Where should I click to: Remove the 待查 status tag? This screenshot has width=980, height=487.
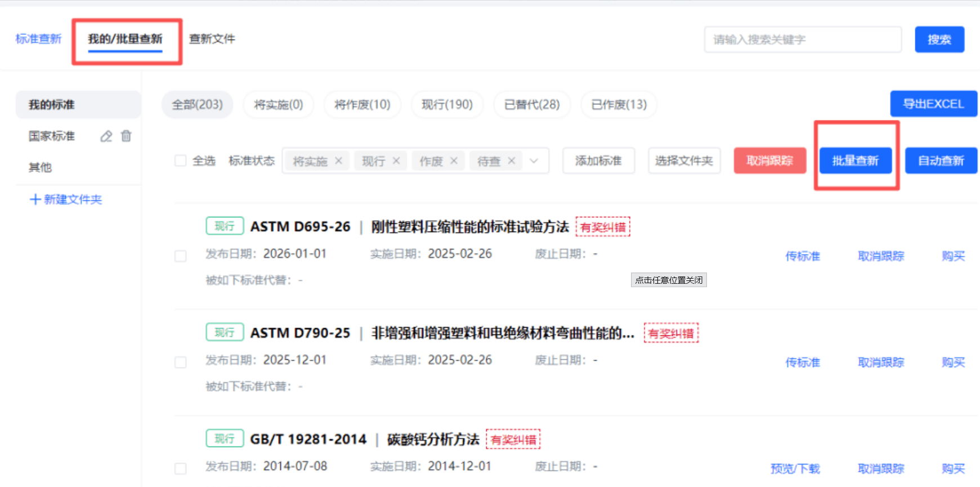click(x=511, y=161)
